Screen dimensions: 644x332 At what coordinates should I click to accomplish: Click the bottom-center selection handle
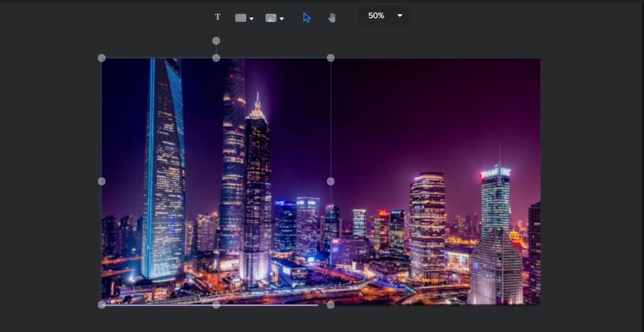[x=216, y=305]
